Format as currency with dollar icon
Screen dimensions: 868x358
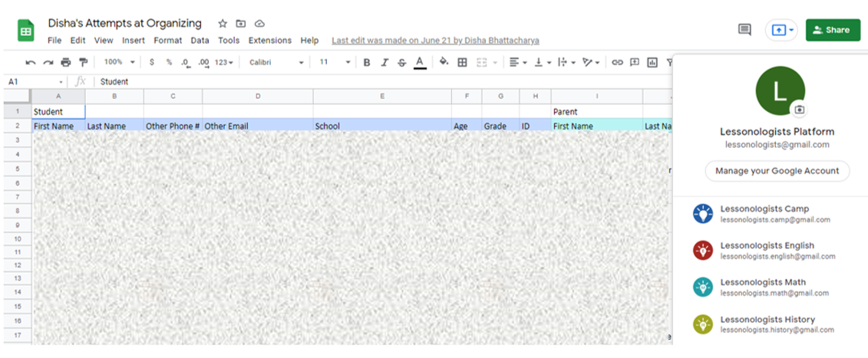152,63
